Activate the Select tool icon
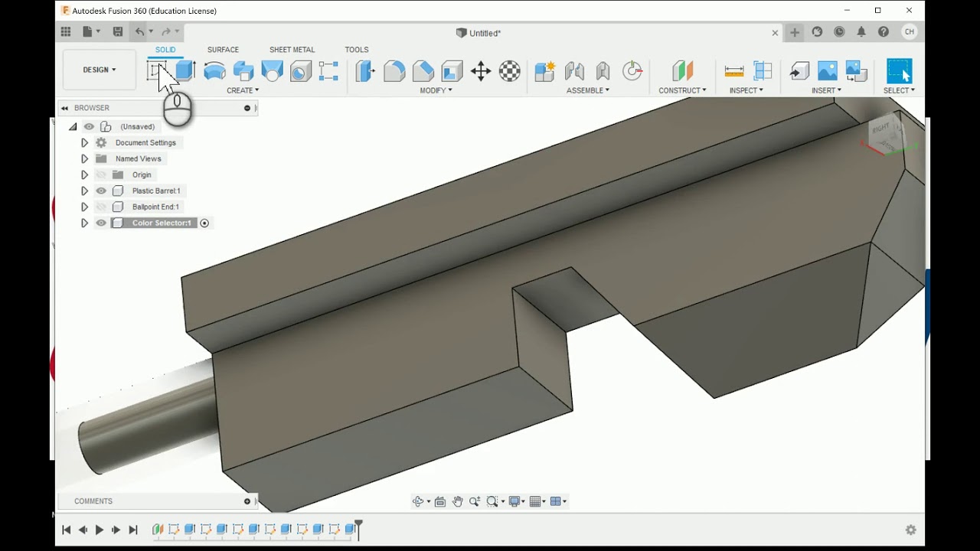980x551 pixels. point(900,71)
